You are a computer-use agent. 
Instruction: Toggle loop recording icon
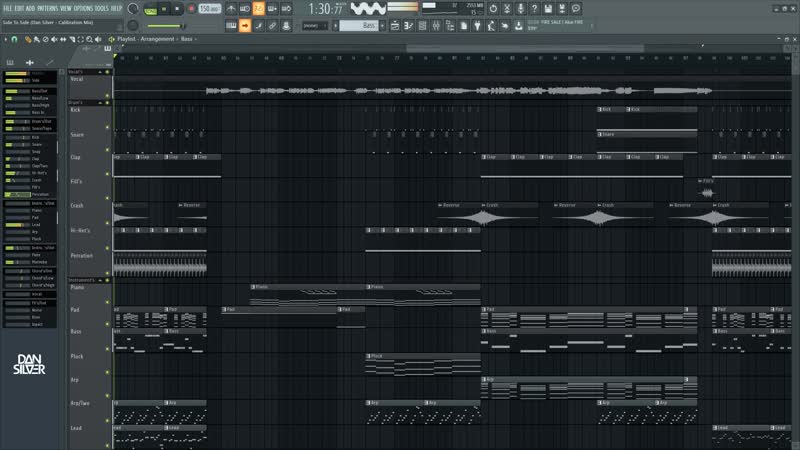[286, 9]
